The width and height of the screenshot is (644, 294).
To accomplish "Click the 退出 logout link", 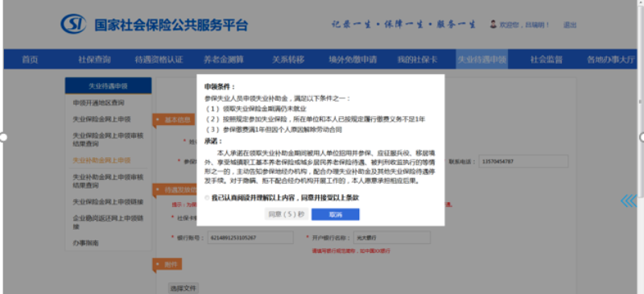I will pos(570,25).
